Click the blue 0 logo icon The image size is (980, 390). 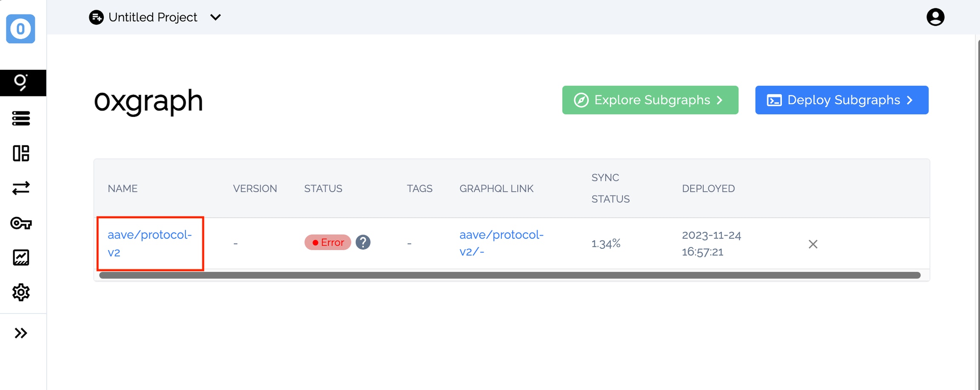20,29
